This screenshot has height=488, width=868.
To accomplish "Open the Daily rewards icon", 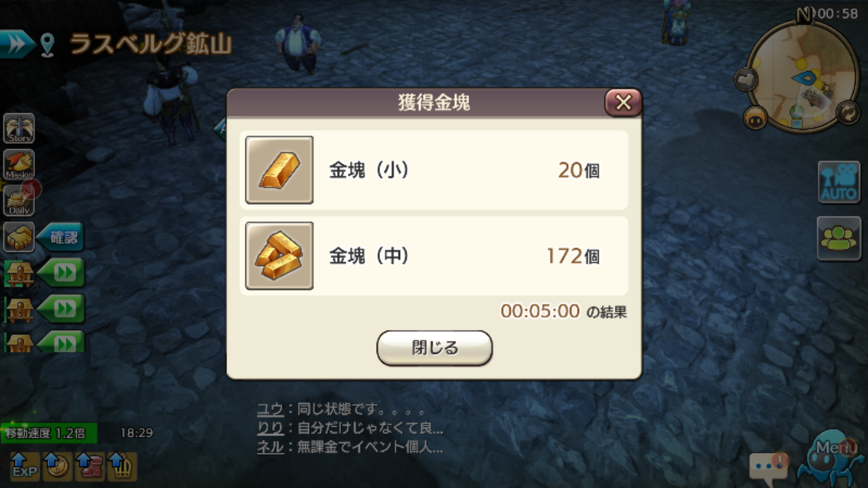I will (20, 200).
